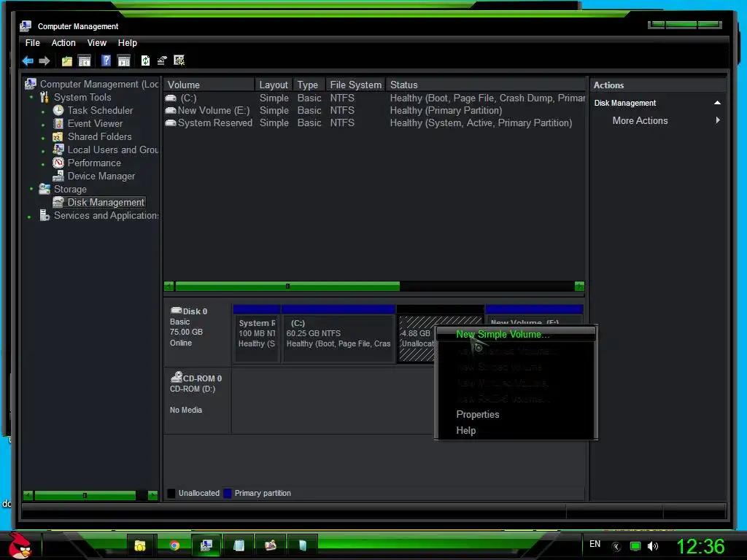Choose Properties from the context menu

tap(516, 414)
